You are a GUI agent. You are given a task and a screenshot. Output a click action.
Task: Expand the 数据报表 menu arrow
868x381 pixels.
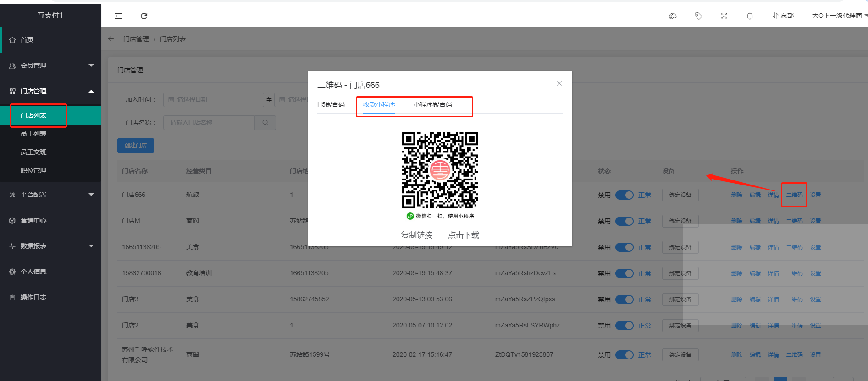(91, 246)
